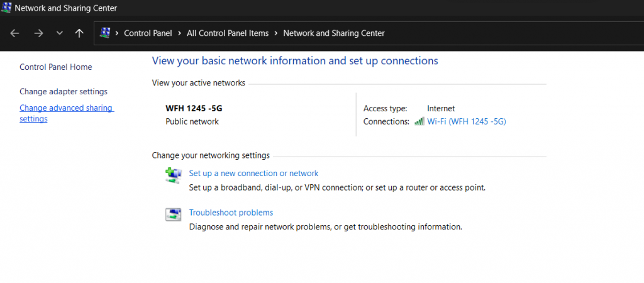Click the Set up new connection icon
644x283 pixels.
coord(173,175)
